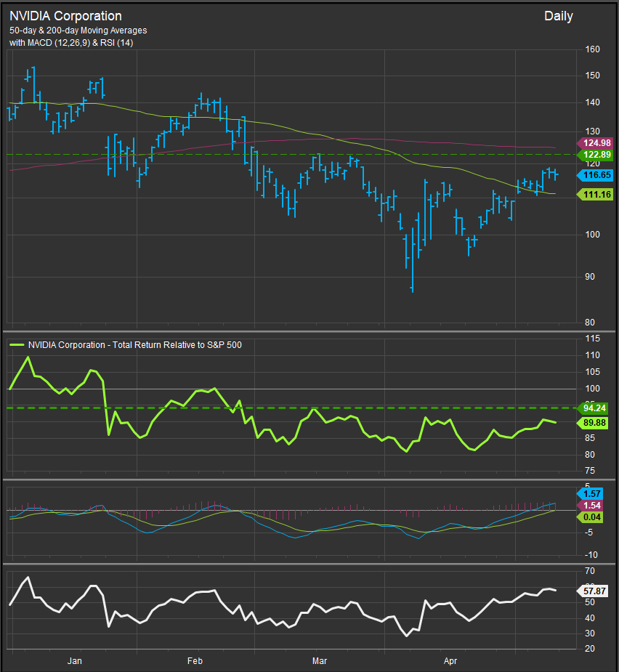Viewport: 619px width, 672px height.
Task: Click the 120 label on the price axis
Action: pyautogui.click(x=592, y=163)
